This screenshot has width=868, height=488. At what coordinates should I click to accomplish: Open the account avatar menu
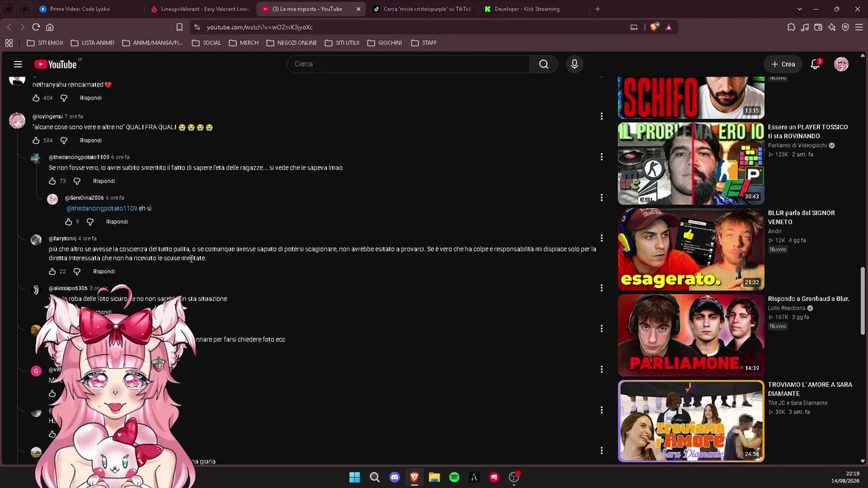click(842, 64)
